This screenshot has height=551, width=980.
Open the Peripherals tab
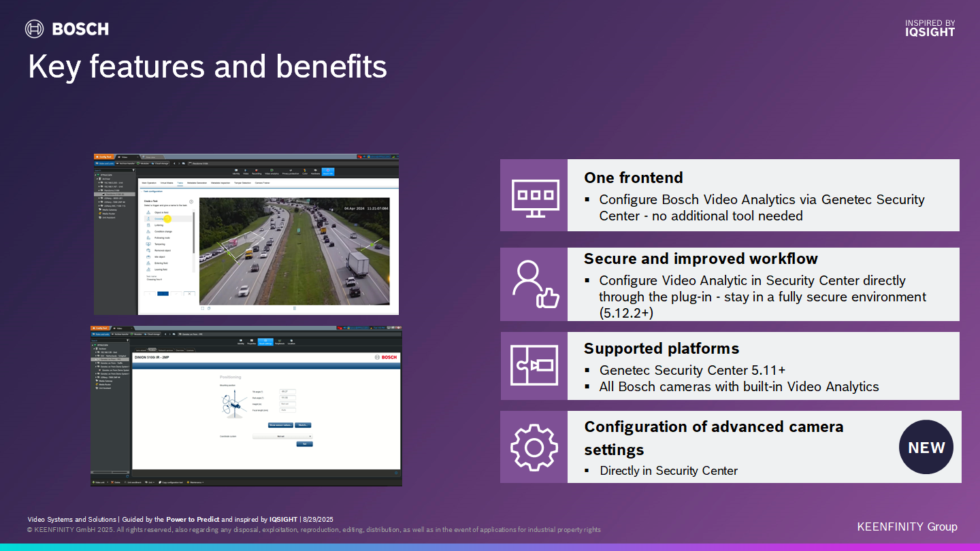coord(279,343)
